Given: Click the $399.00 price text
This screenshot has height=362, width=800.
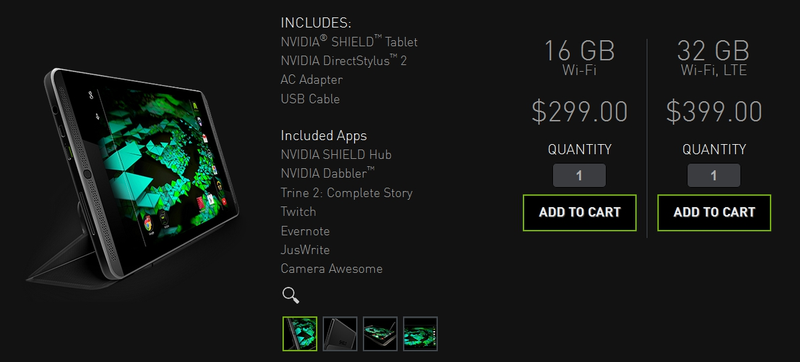Looking at the screenshot, I should tap(714, 112).
